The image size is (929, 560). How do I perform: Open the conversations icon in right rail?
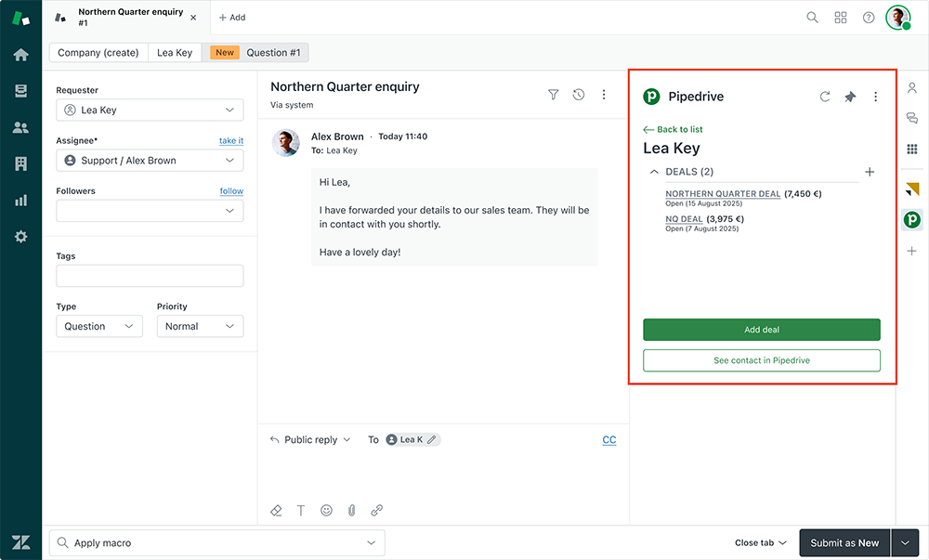coord(912,118)
